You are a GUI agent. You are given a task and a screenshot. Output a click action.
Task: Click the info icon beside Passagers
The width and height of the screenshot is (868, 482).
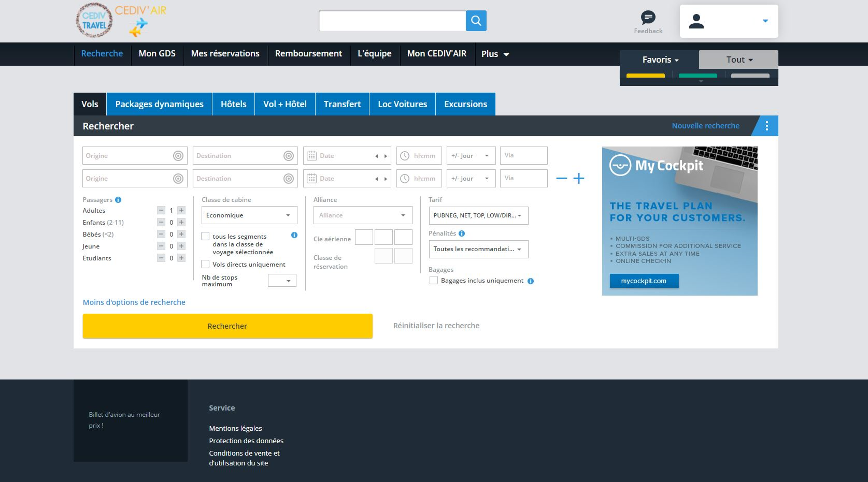(118, 200)
